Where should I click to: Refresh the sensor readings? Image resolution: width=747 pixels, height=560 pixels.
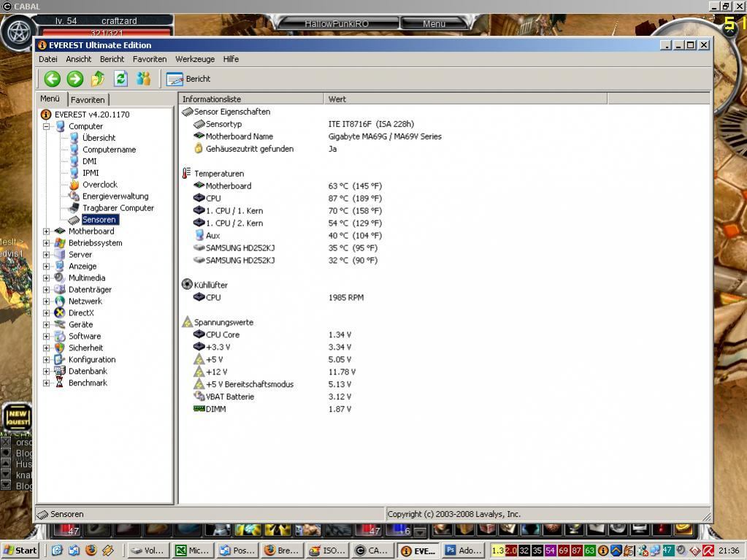pyautogui.click(x=120, y=79)
